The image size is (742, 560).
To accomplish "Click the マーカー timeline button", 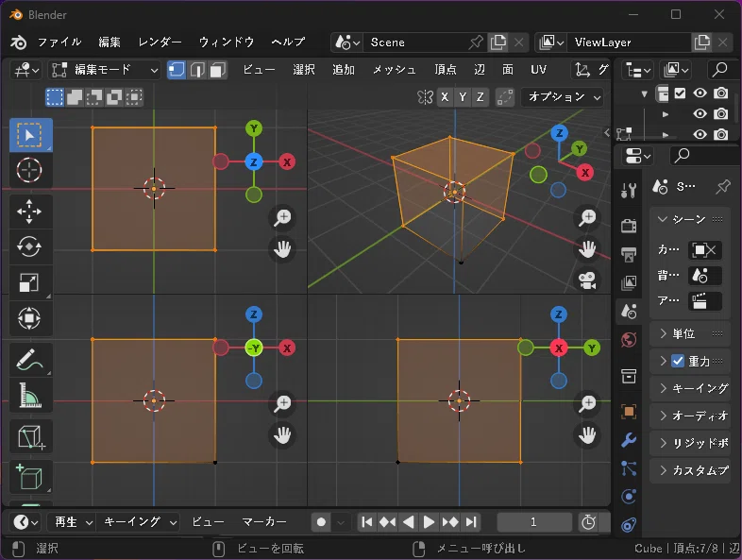I will (x=264, y=521).
